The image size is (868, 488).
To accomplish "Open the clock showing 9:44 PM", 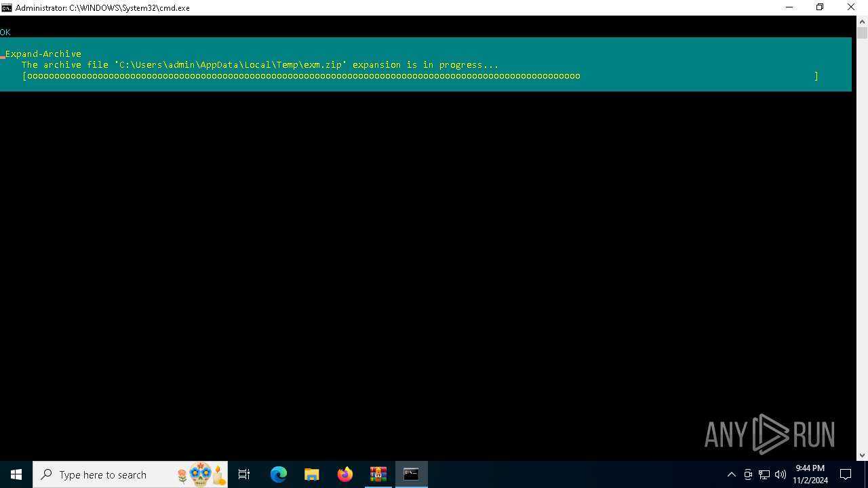I will 810,474.
